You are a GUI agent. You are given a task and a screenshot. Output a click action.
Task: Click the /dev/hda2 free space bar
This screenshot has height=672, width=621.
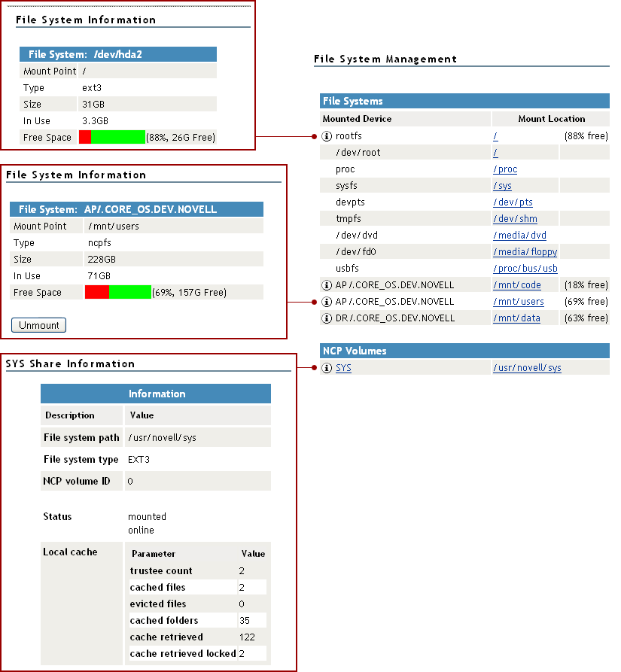(112, 137)
